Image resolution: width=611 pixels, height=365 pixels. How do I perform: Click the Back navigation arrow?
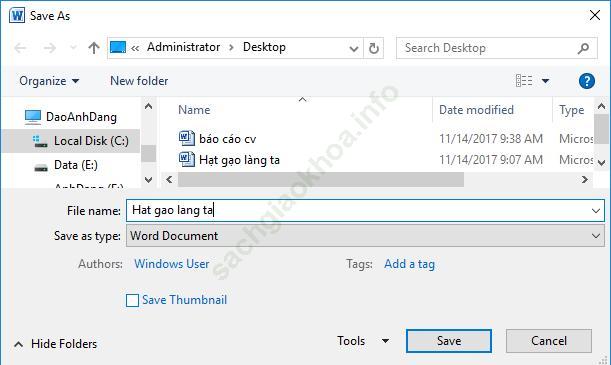(x=20, y=48)
